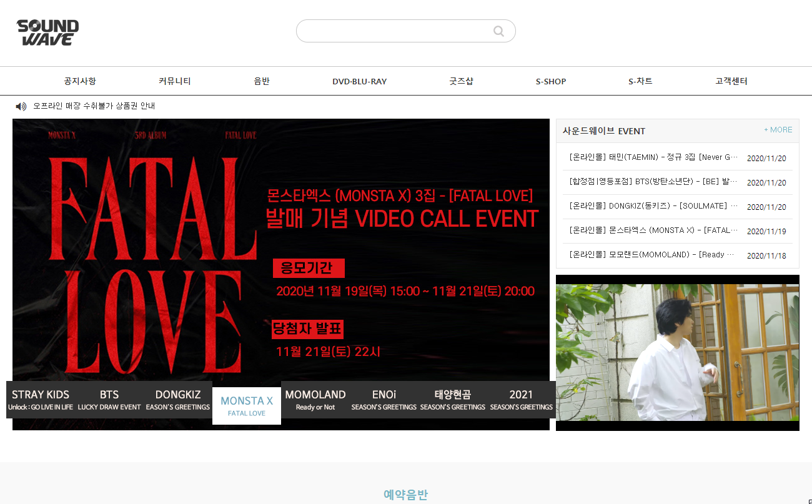This screenshot has width=812, height=504.
Task: Select the 2021 Season's Greetings tab
Action: coord(522,400)
